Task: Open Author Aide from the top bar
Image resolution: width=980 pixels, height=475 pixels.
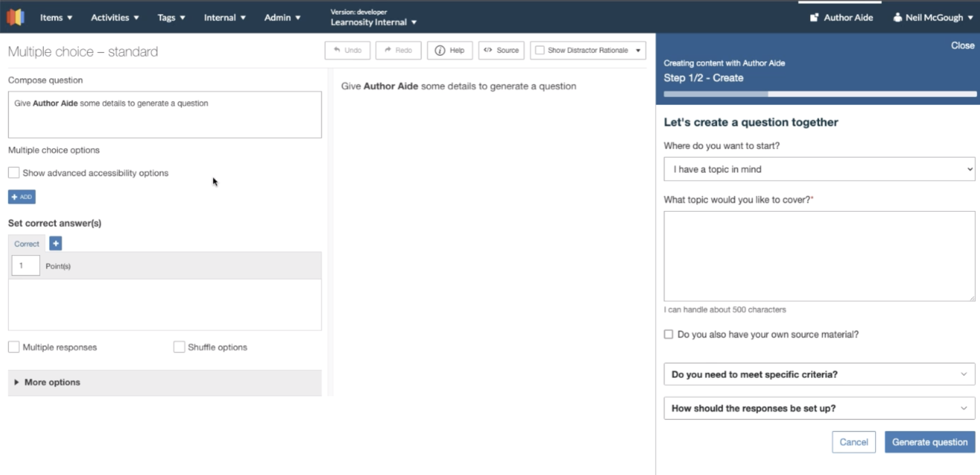Action: 841,17
